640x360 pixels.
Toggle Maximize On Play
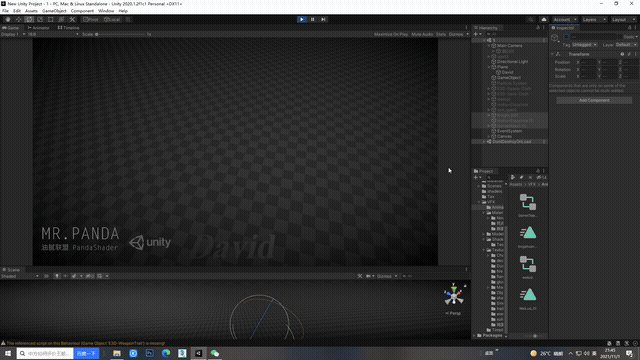point(391,34)
